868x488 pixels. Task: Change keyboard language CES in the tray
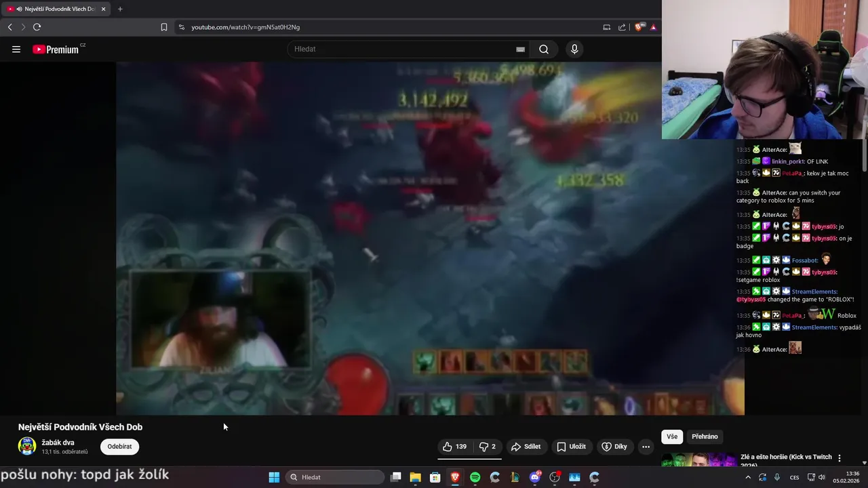tap(794, 477)
